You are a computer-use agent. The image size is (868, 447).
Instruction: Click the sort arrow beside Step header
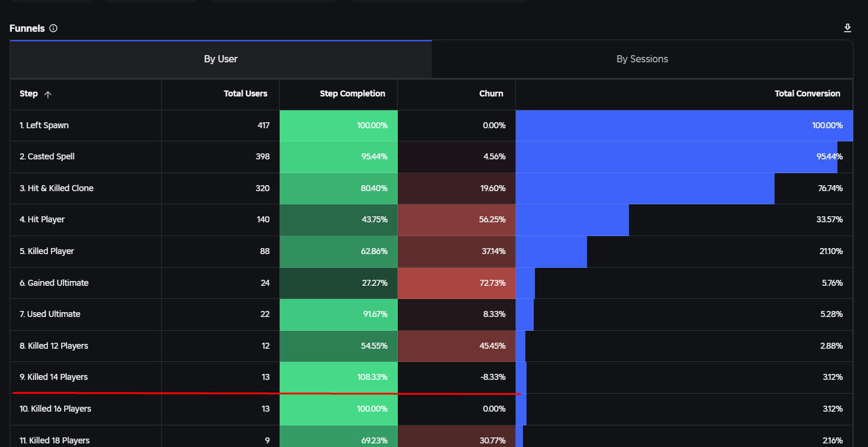click(x=47, y=94)
